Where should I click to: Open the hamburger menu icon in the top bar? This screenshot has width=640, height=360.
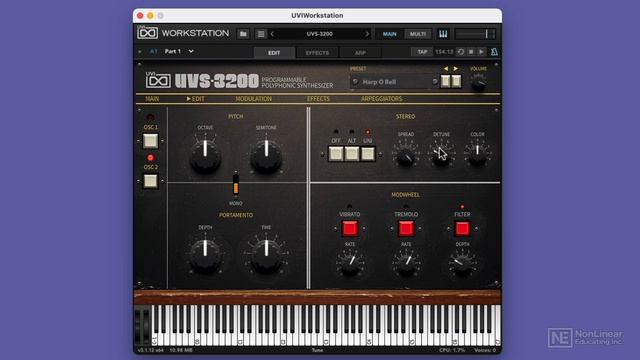pyautogui.click(x=261, y=34)
